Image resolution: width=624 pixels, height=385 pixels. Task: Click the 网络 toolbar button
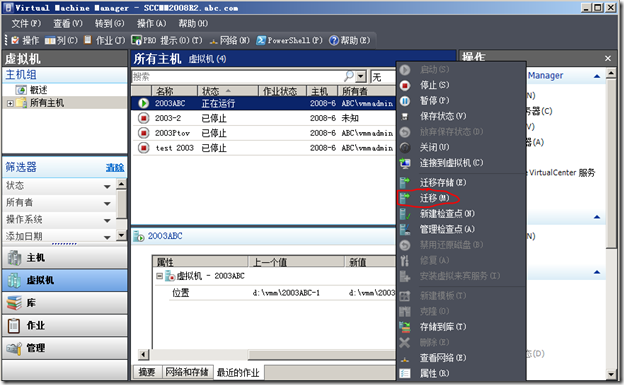point(230,40)
